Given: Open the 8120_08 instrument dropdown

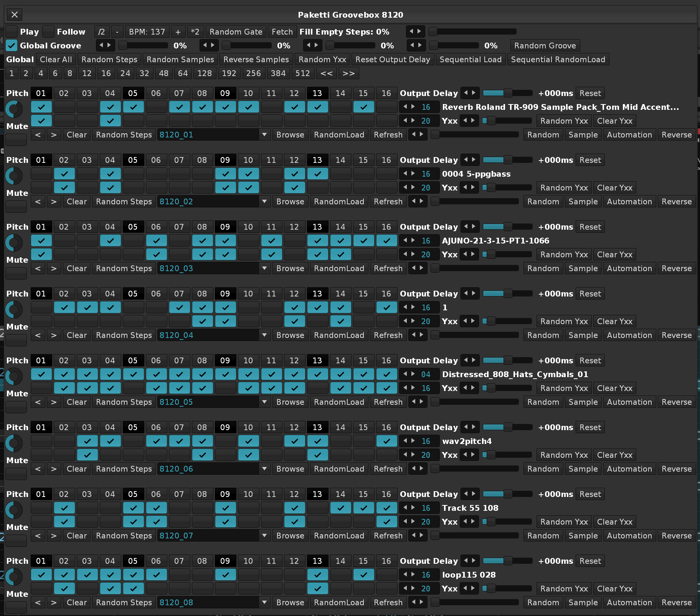Looking at the screenshot, I should (x=264, y=603).
